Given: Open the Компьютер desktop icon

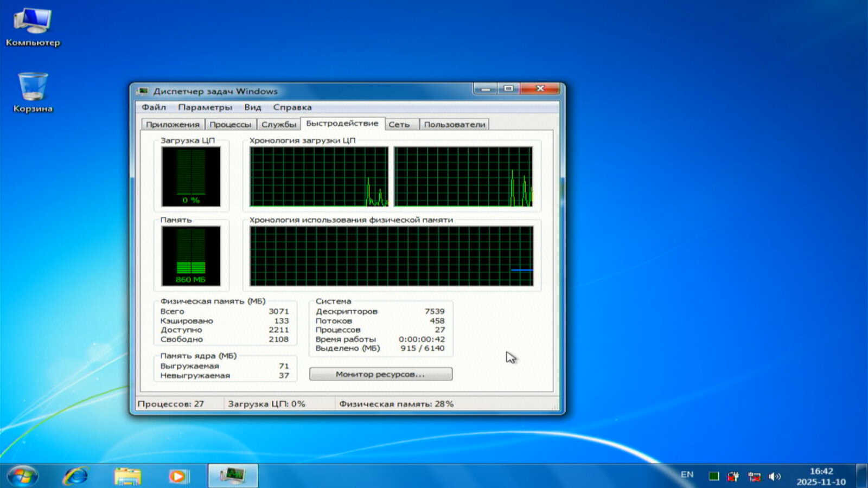Looking at the screenshot, I should [x=33, y=27].
